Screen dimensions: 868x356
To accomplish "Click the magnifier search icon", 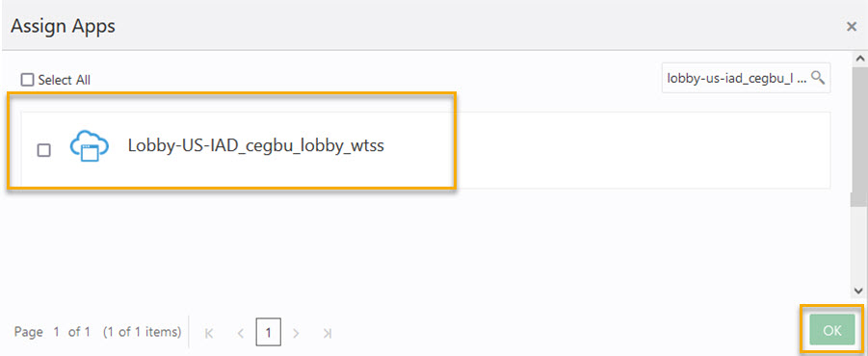I will click(x=818, y=77).
